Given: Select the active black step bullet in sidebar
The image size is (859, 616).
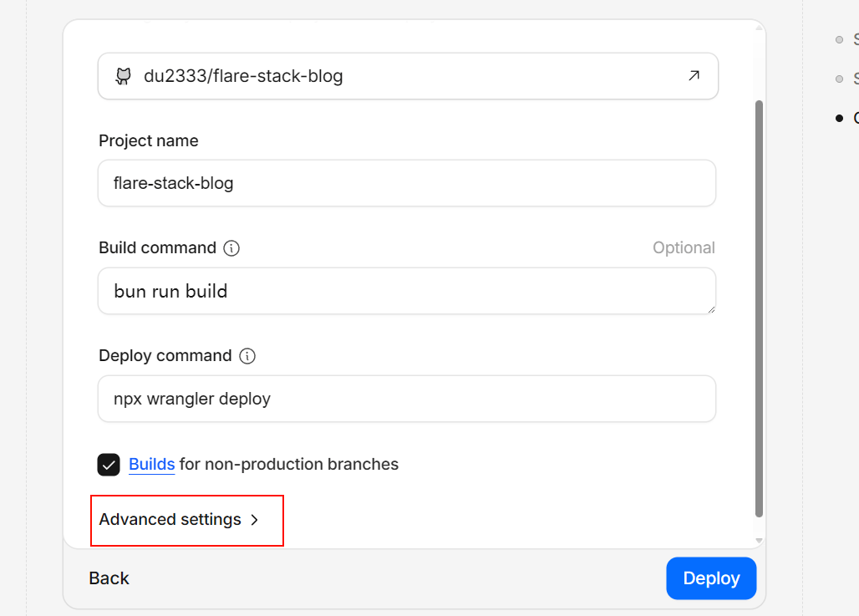Looking at the screenshot, I should [839, 118].
